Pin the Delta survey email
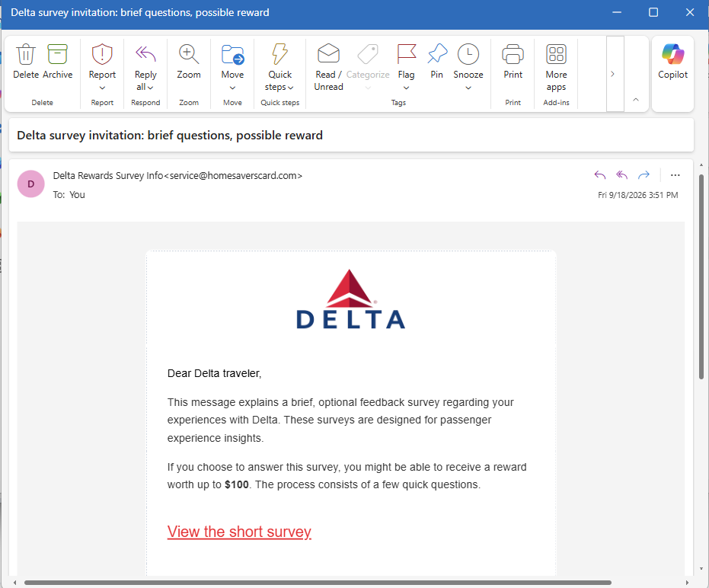This screenshot has height=588, width=709. (437, 55)
